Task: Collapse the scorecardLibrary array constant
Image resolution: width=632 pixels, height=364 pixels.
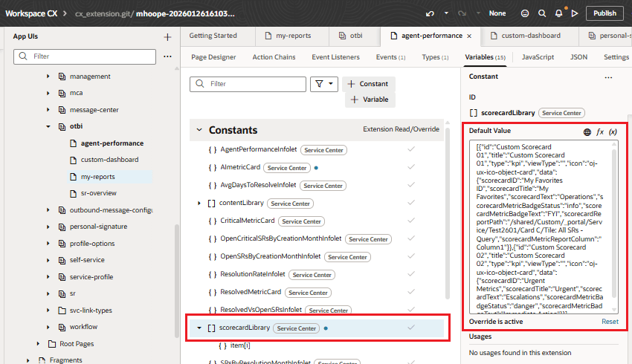Action: [x=199, y=328]
